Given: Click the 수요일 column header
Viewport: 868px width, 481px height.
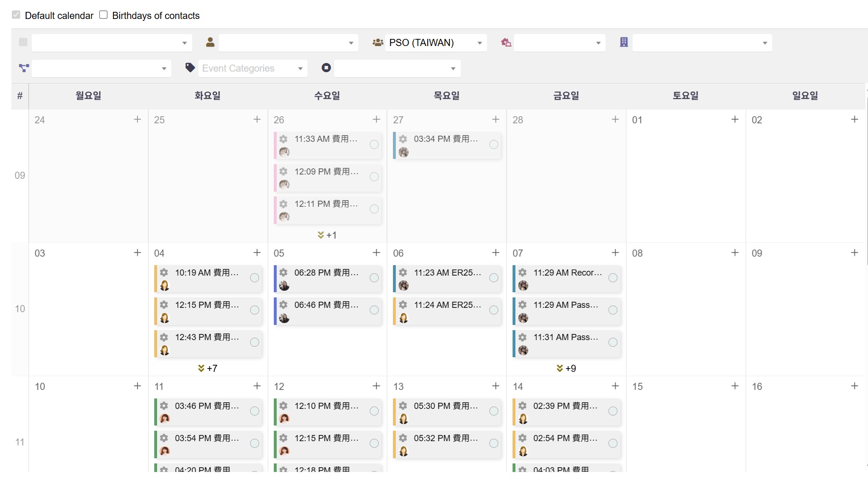Looking at the screenshot, I should pos(327,96).
